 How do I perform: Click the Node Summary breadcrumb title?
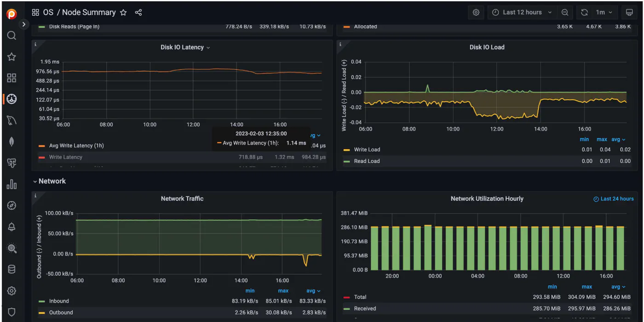[89, 12]
